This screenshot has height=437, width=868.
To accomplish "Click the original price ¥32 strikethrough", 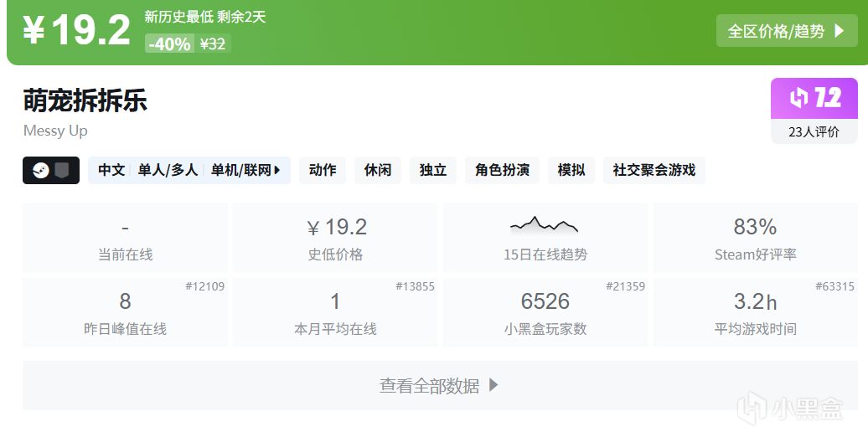I will point(213,44).
